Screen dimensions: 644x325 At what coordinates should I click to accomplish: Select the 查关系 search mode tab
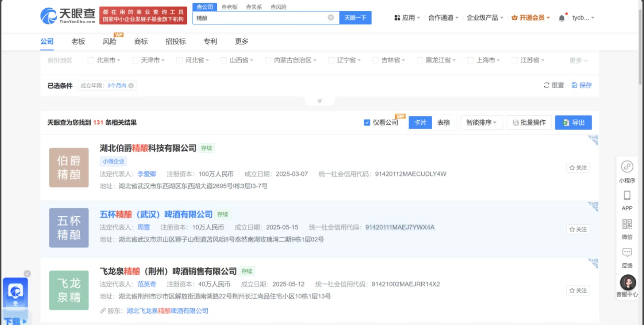coord(254,7)
